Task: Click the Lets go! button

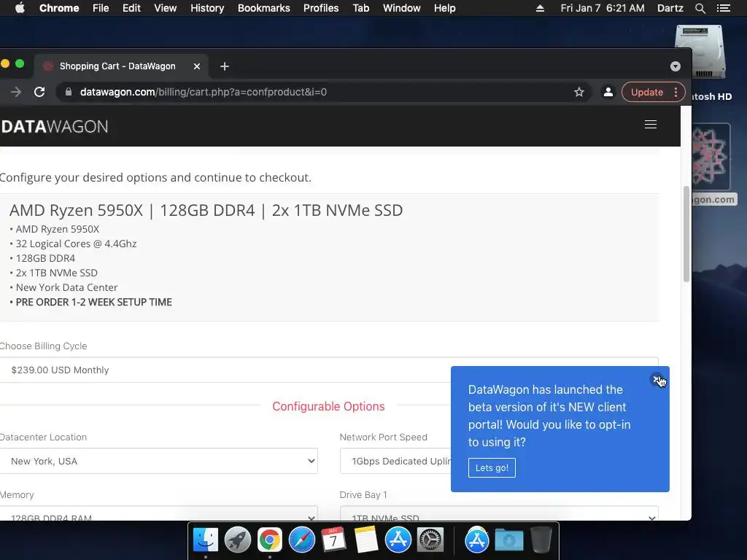Action: point(492,467)
